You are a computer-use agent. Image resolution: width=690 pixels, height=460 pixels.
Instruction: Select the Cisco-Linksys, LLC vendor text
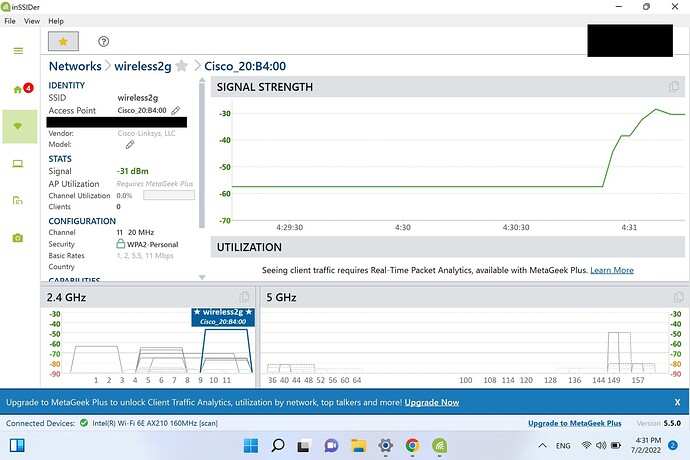[147, 133]
